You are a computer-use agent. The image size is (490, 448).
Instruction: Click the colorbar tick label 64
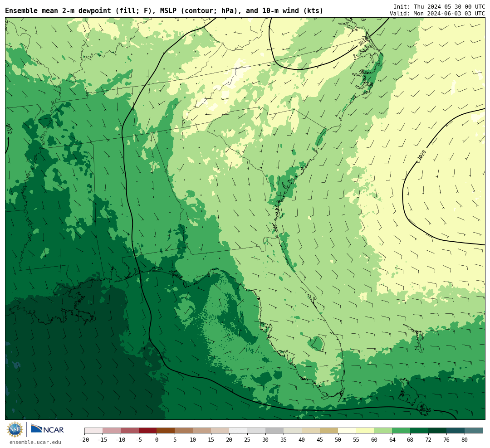(392, 440)
